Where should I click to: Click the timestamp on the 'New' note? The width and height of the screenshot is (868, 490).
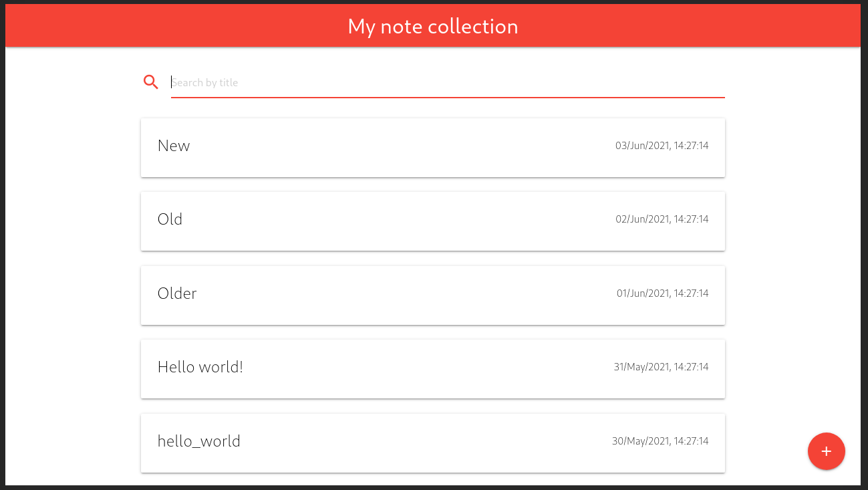pos(662,146)
